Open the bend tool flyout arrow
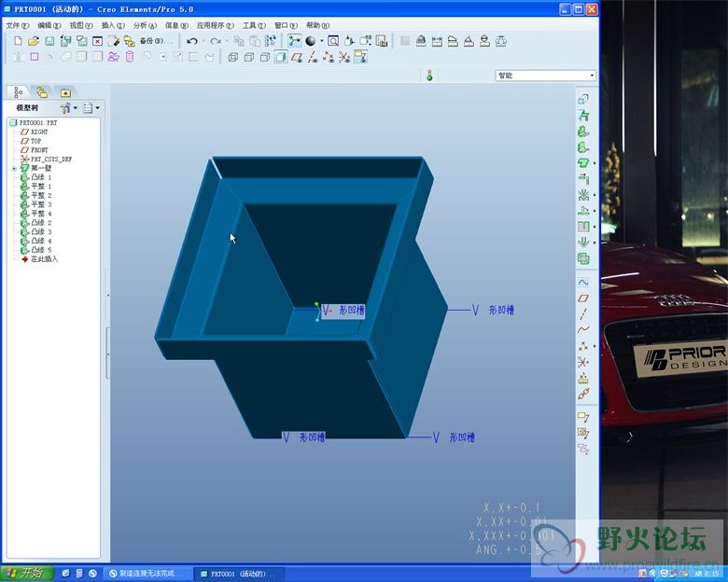The image size is (728, 582). point(595,195)
